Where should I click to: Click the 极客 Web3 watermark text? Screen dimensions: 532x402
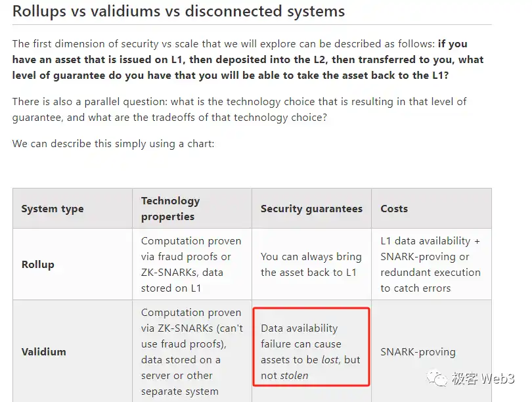[x=483, y=378]
